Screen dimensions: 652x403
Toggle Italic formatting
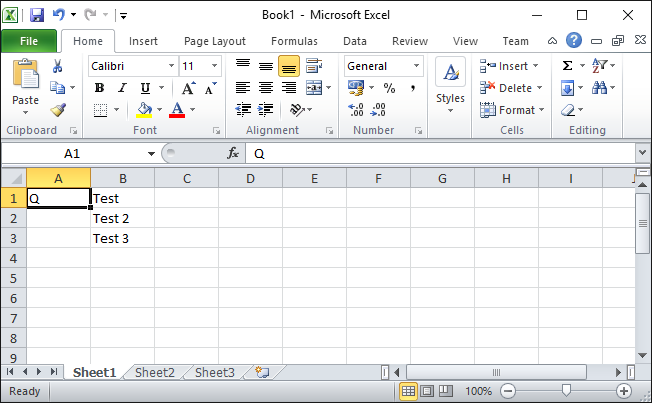click(x=122, y=88)
